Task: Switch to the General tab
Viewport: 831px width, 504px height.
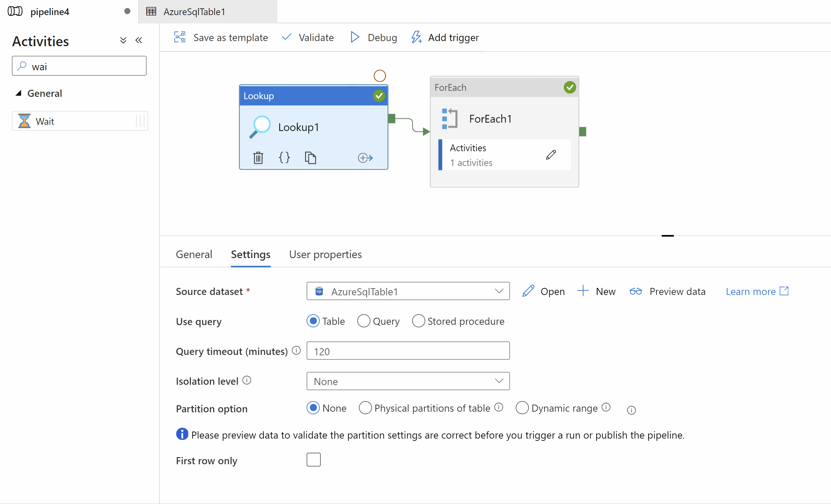Action: (194, 255)
